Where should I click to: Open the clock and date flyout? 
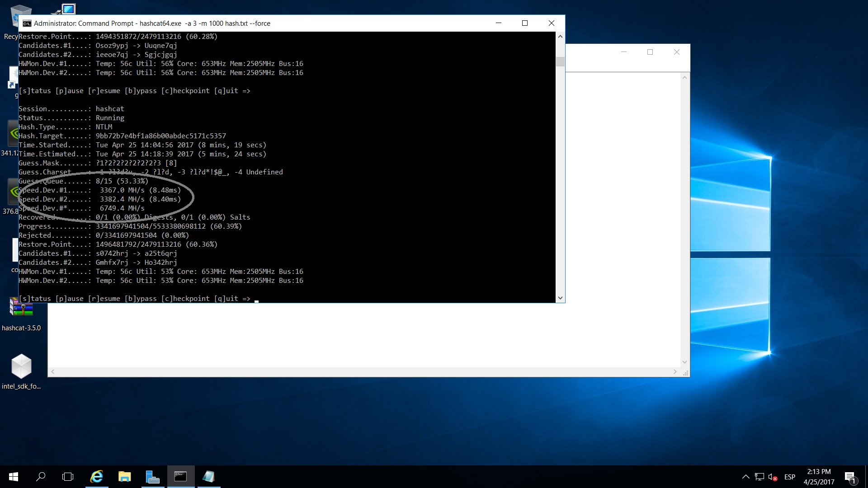(819, 477)
